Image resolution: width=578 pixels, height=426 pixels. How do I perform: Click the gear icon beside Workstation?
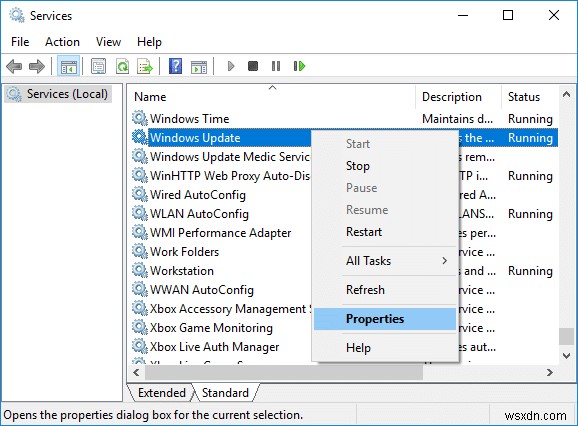click(x=140, y=270)
